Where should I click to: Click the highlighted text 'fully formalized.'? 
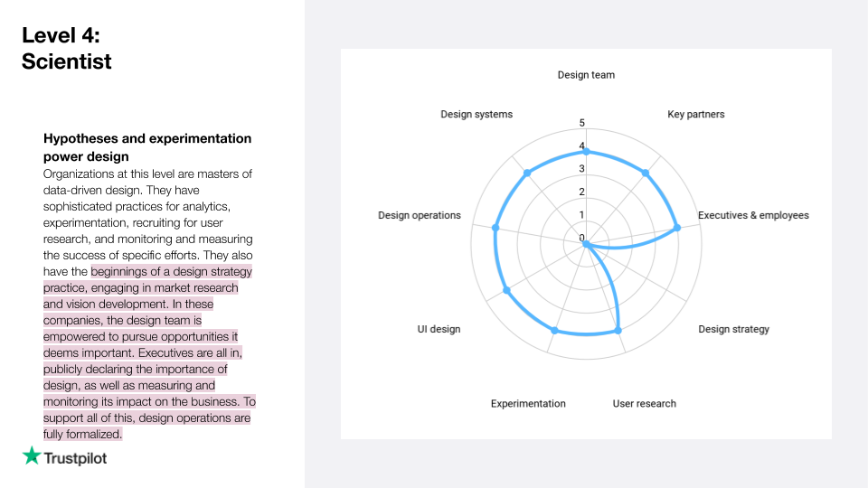point(82,435)
